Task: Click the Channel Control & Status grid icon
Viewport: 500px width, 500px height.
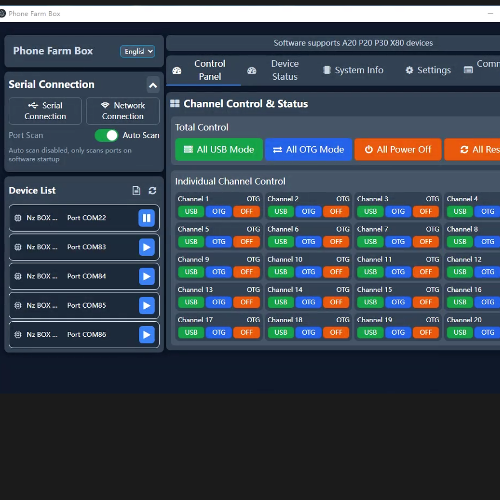Action: pos(175,104)
